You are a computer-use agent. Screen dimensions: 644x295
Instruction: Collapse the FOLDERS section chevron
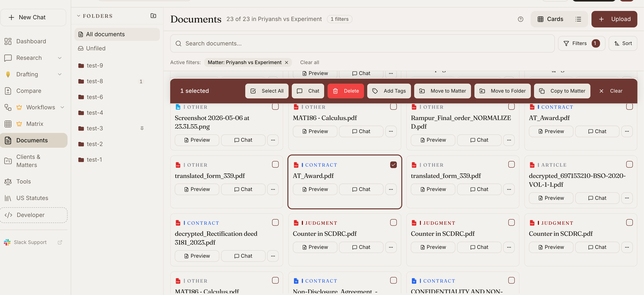click(78, 16)
